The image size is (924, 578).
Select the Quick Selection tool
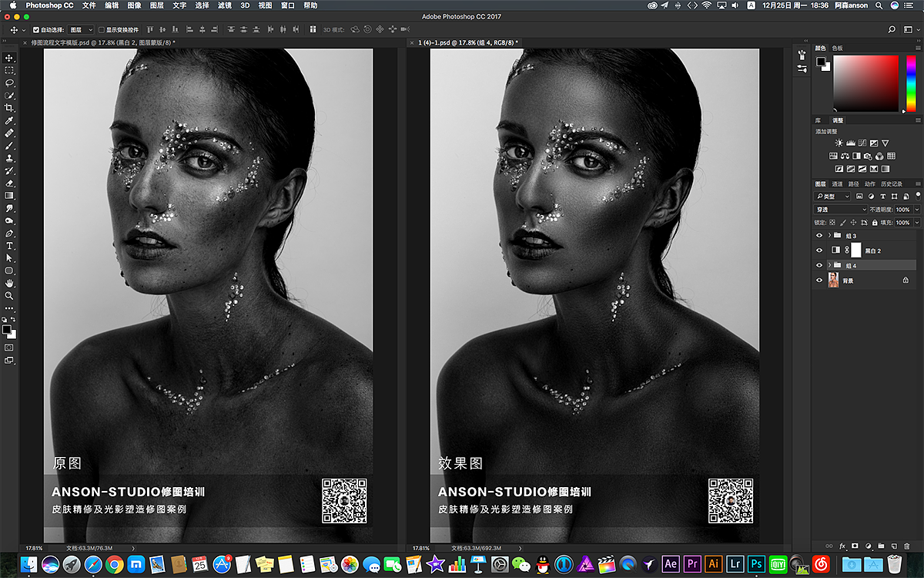tap(9, 95)
